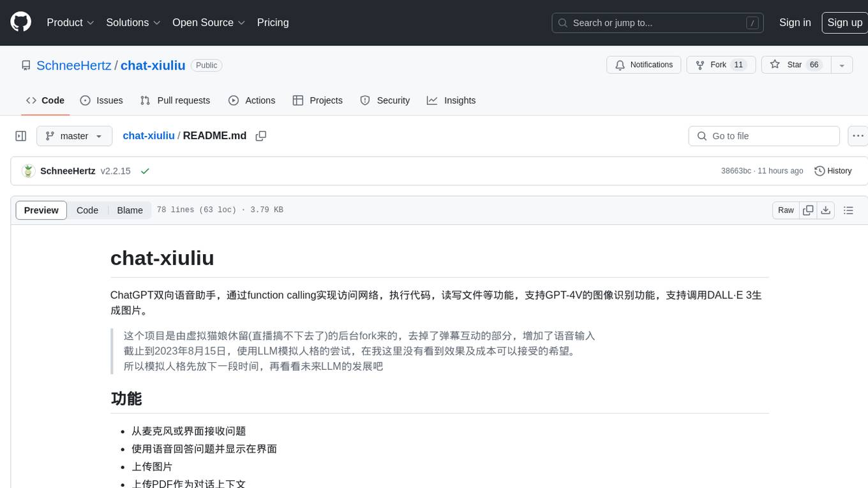
Task: Switch to the Projects tab
Action: point(318,100)
